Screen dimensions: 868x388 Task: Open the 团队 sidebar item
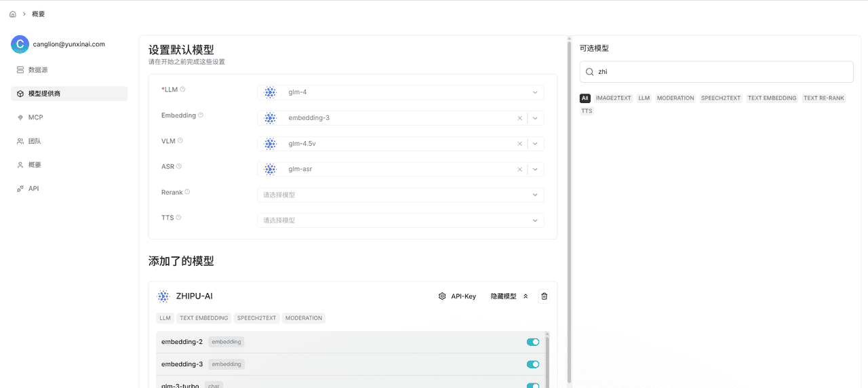[69, 141]
